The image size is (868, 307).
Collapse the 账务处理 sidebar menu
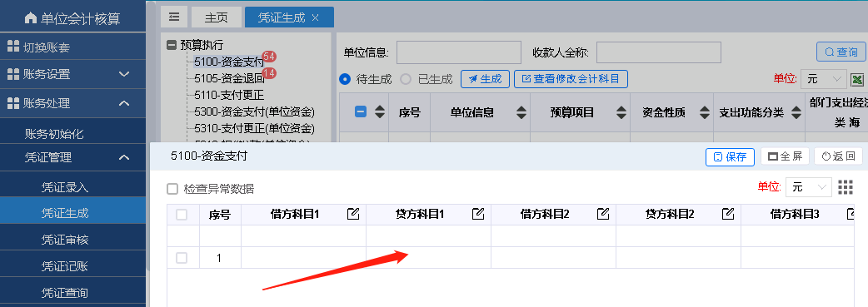pos(124,103)
